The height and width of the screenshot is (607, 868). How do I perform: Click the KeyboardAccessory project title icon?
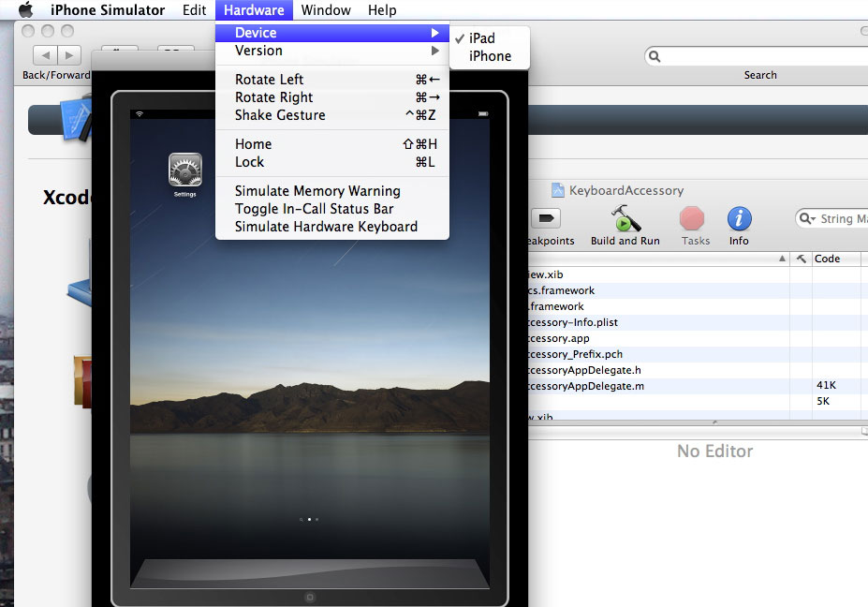[557, 190]
